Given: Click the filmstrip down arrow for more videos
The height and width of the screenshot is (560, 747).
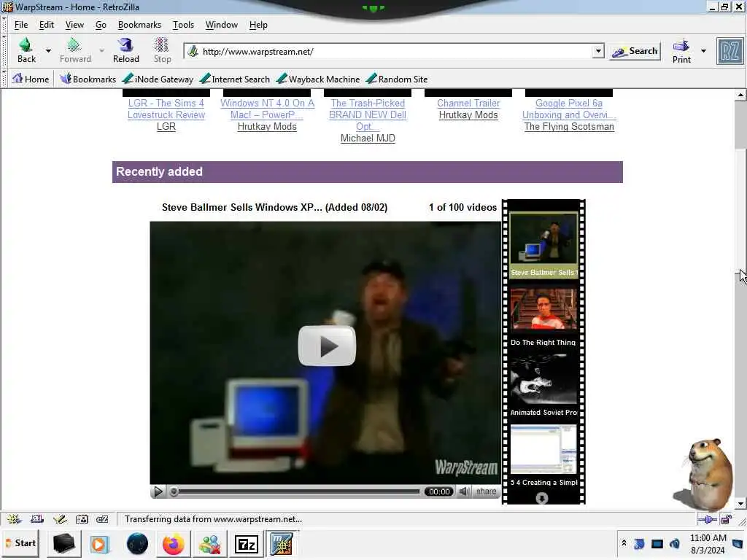Looking at the screenshot, I should [542, 498].
